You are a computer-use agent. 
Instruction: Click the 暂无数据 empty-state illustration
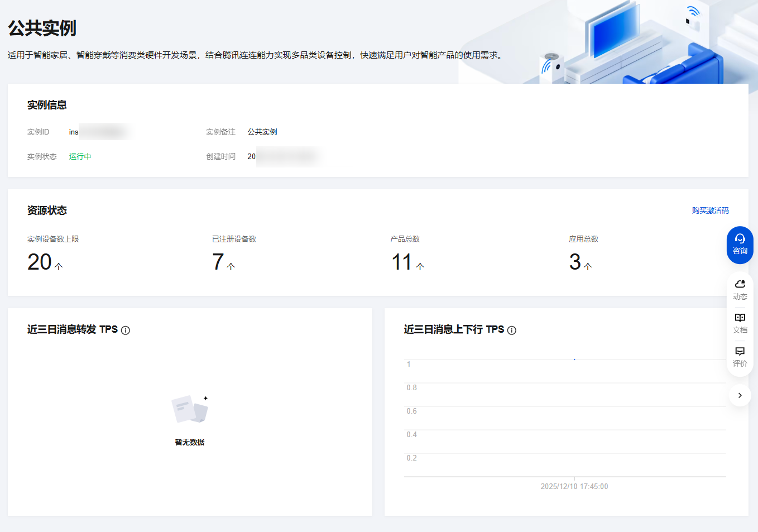(190, 410)
